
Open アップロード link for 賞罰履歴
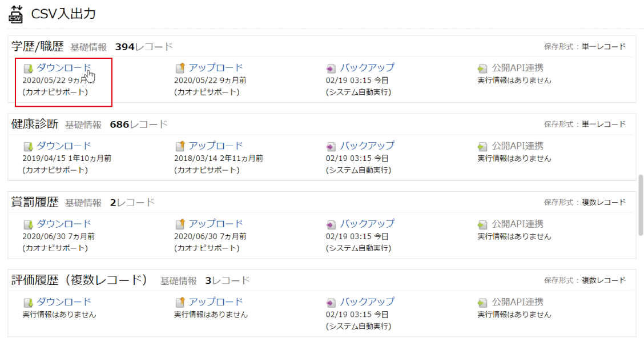[216, 224]
